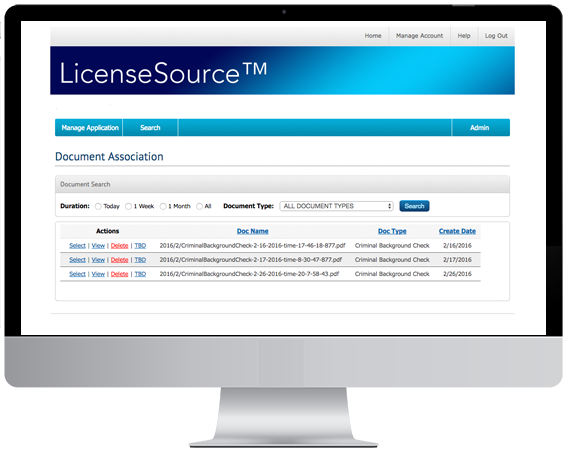Select the Today duration radio button

click(98, 206)
